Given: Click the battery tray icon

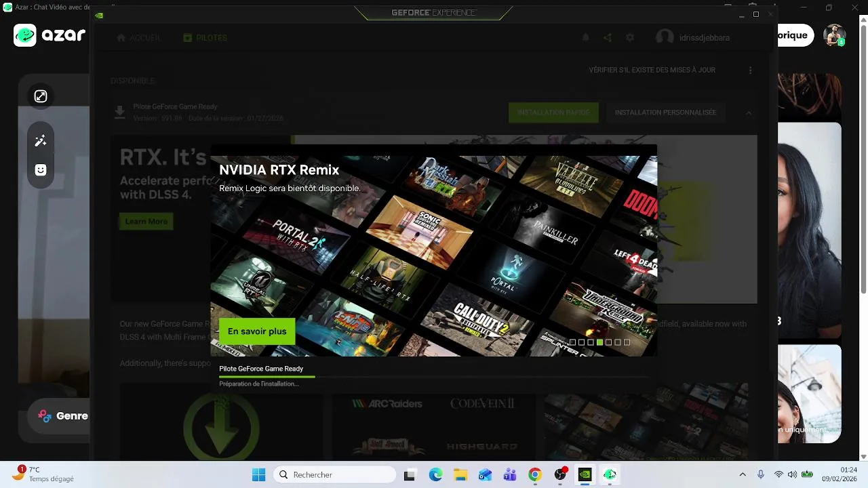Looking at the screenshot, I should pyautogui.click(x=806, y=474).
